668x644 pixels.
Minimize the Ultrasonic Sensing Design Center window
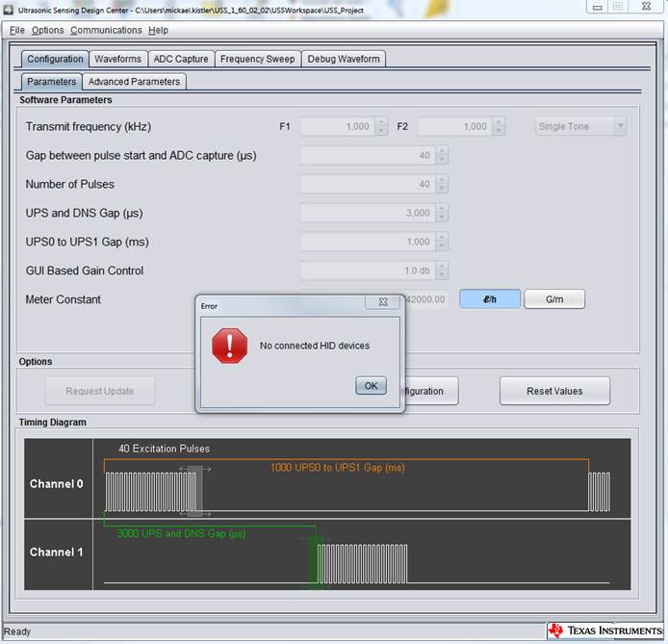pos(597,7)
